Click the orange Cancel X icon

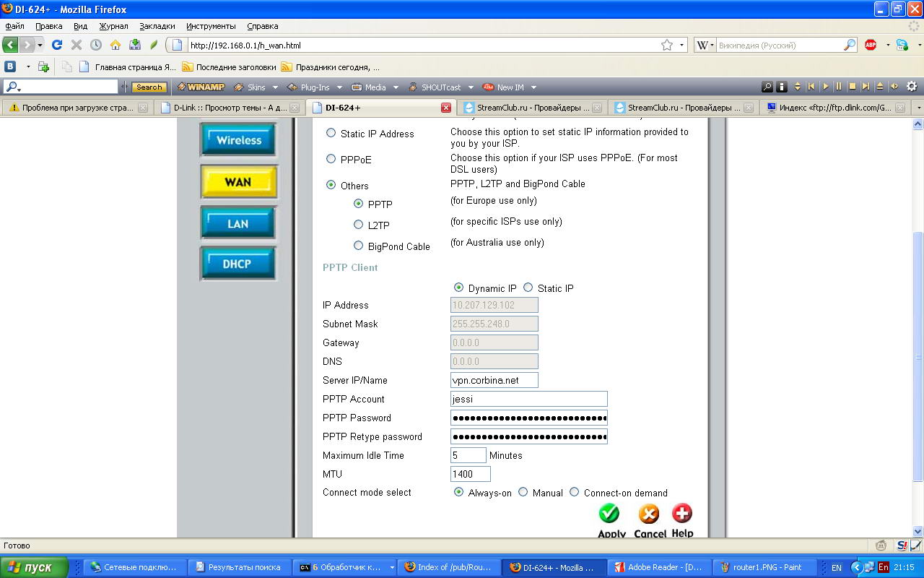(649, 514)
